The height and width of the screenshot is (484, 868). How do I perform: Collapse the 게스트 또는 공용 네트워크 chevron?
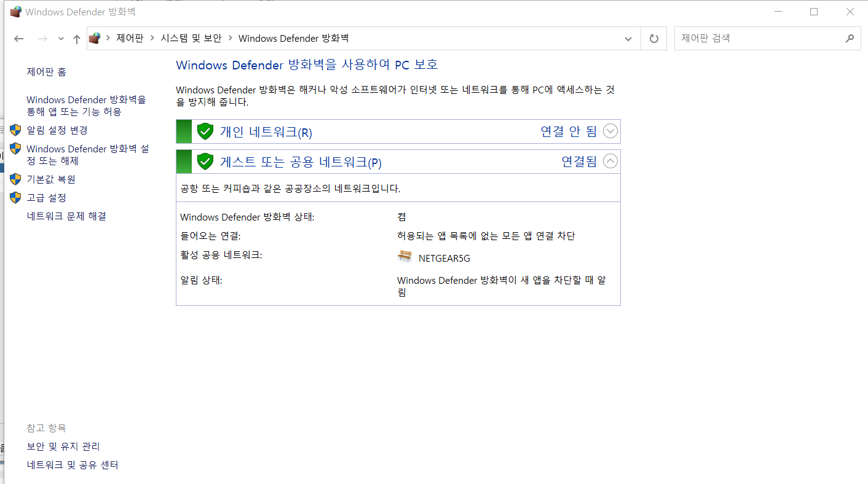point(610,161)
